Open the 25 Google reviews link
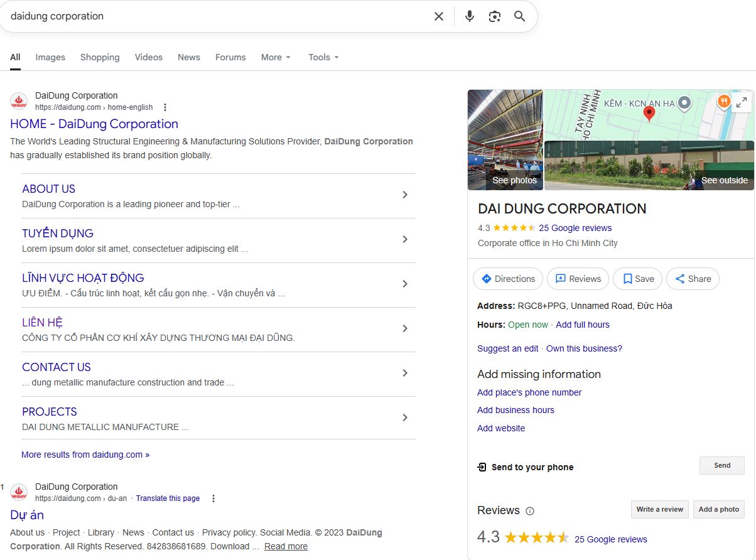The width and height of the screenshot is (756, 560). pyautogui.click(x=575, y=228)
